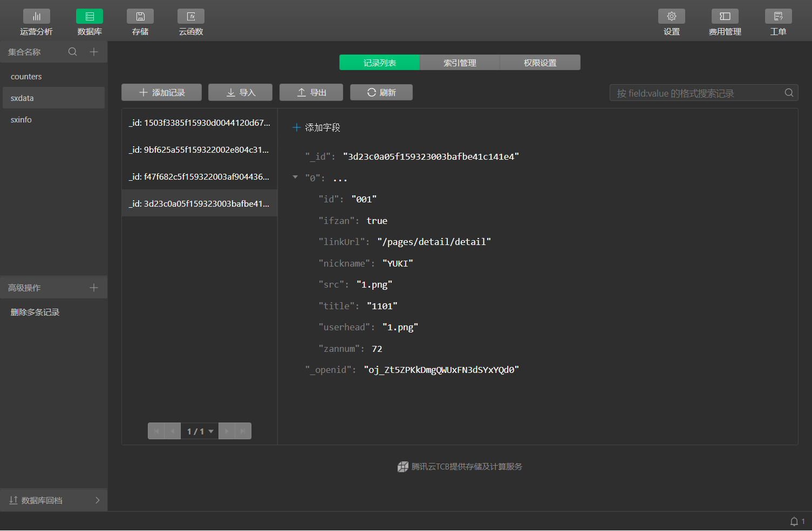Click the notification bell icon
The image size is (812, 531).
(794, 521)
